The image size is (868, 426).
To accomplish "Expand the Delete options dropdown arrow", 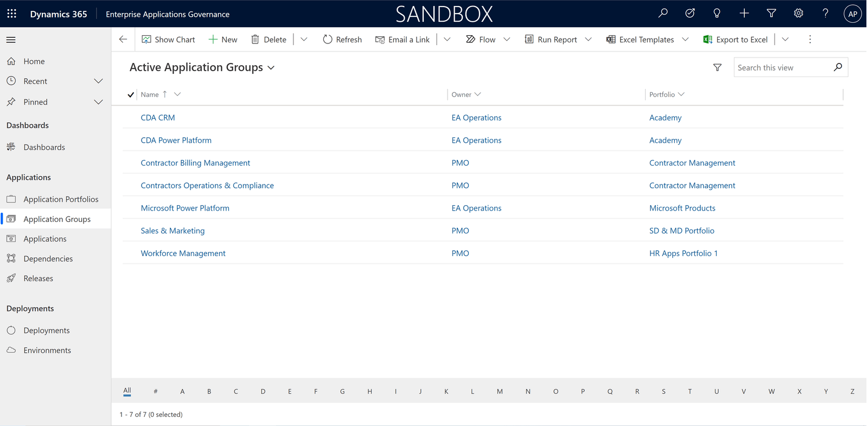I will click(x=304, y=40).
